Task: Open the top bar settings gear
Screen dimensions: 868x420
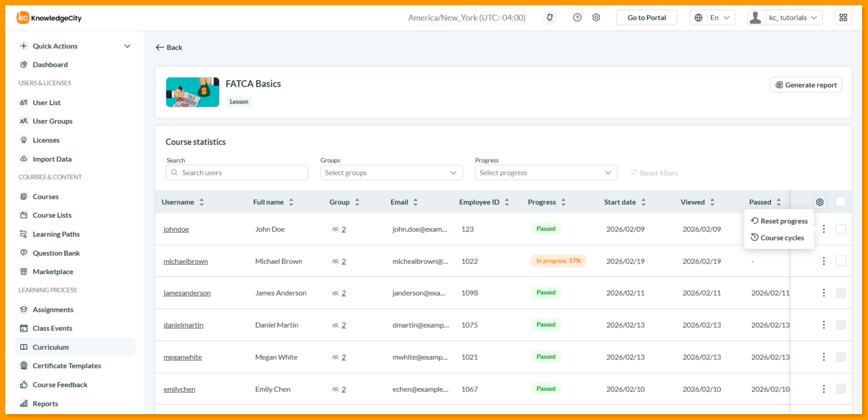Action: pos(596,18)
